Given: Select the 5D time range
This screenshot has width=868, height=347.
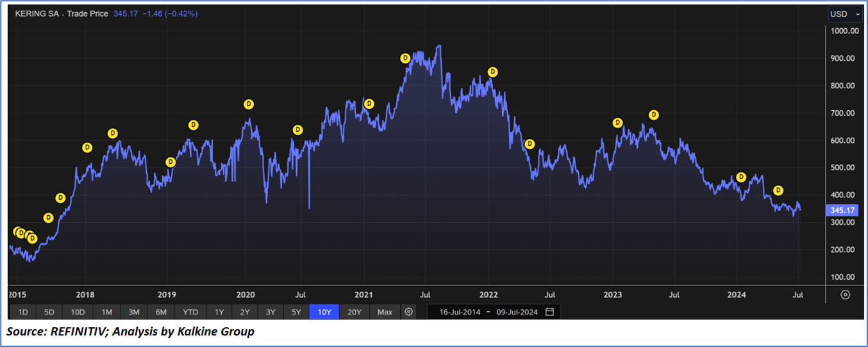Looking at the screenshot, I should [49, 312].
